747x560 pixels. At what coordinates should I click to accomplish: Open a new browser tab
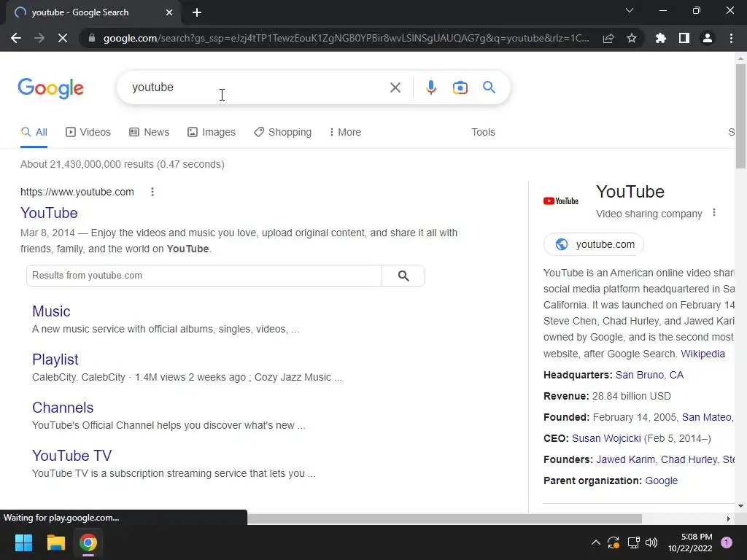(197, 12)
